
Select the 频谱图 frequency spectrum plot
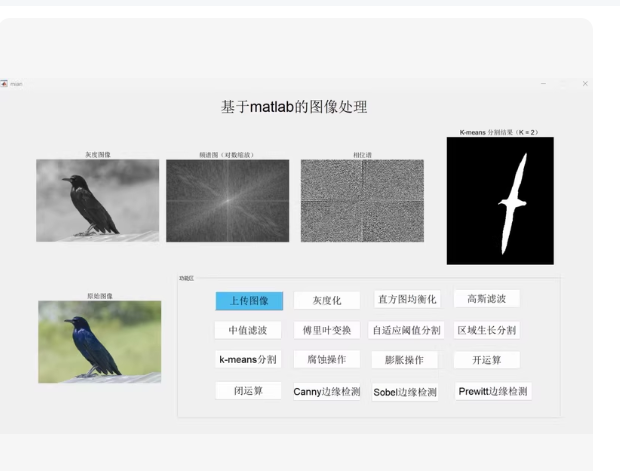[227, 201]
